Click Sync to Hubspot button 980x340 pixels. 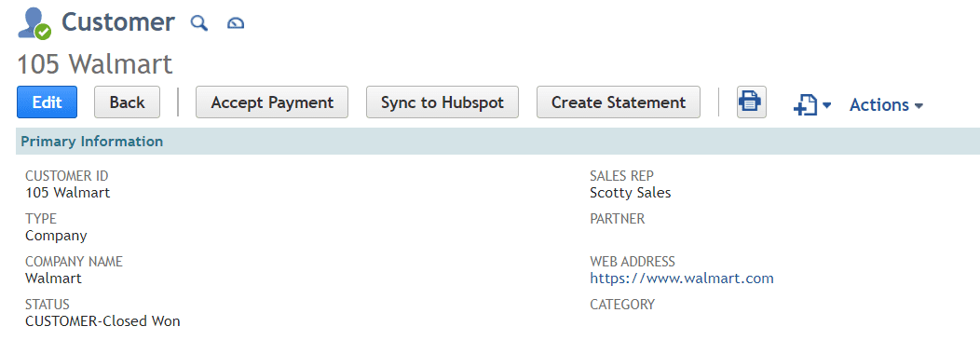[x=442, y=102]
